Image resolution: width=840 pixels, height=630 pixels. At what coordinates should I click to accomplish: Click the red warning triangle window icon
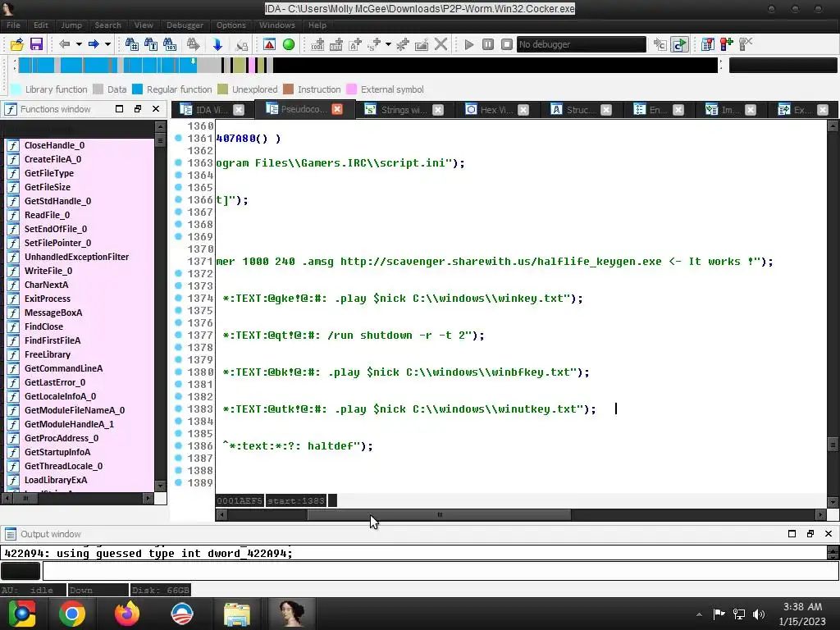click(269, 44)
